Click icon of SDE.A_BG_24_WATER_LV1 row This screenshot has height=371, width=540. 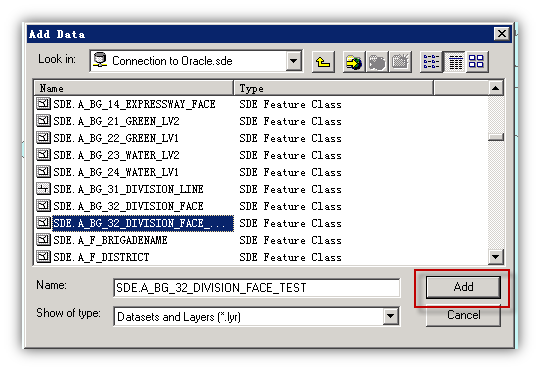(x=43, y=172)
